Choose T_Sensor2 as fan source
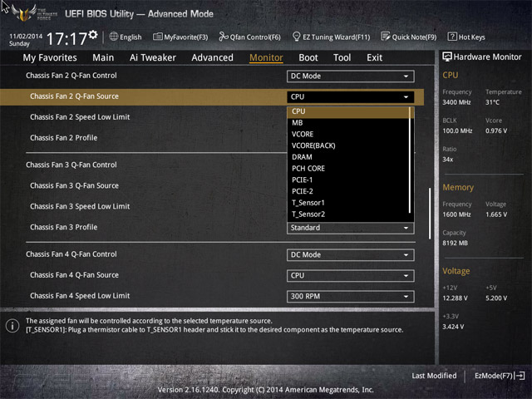 coord(348,214)
